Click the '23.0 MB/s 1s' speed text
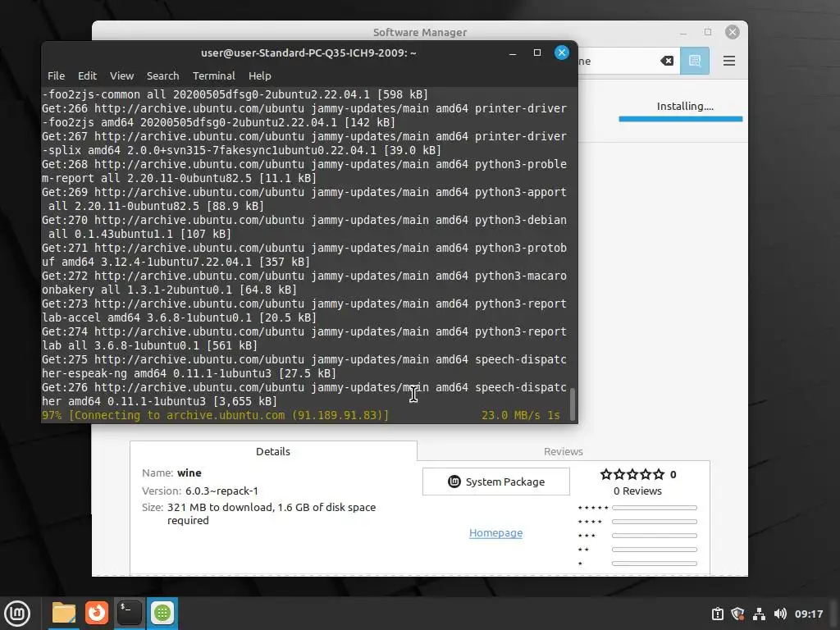840x630 pixels. click(x=520, y=415)
